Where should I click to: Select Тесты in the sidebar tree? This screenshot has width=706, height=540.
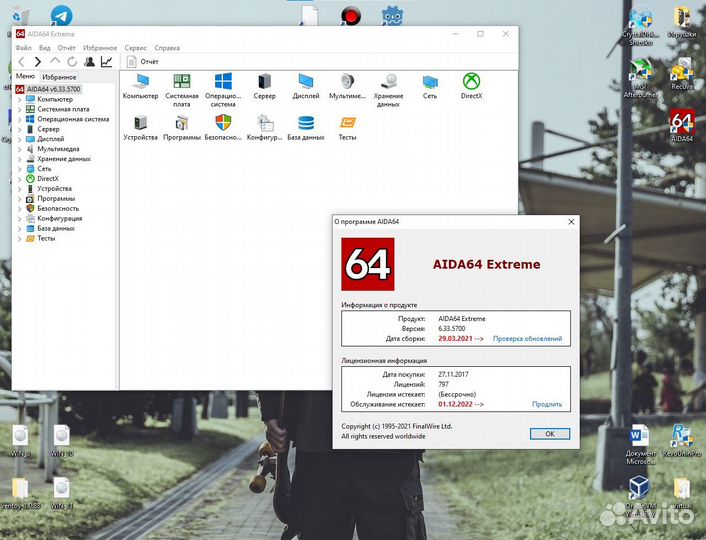pos(46,238)
